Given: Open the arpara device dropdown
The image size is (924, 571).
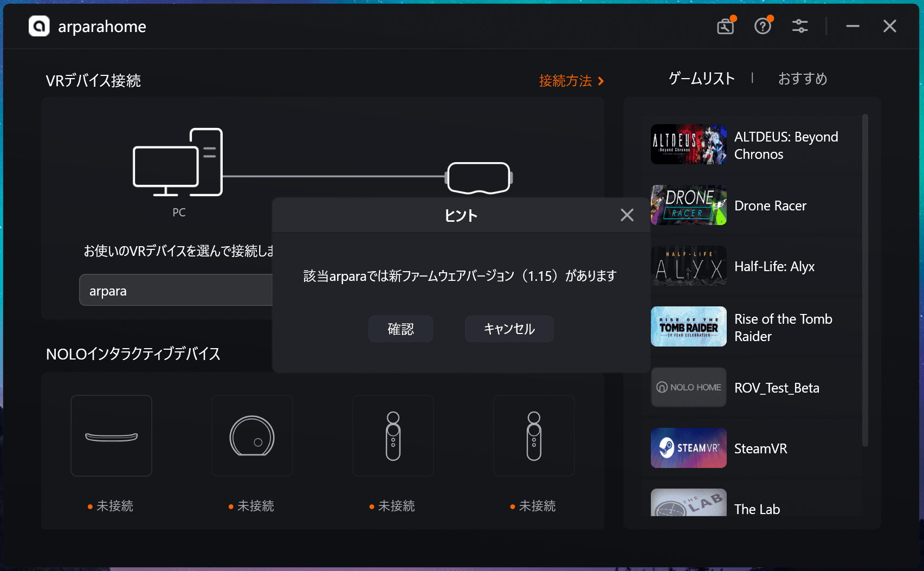Looking at the screenshot, I should [x=176, y=290].
